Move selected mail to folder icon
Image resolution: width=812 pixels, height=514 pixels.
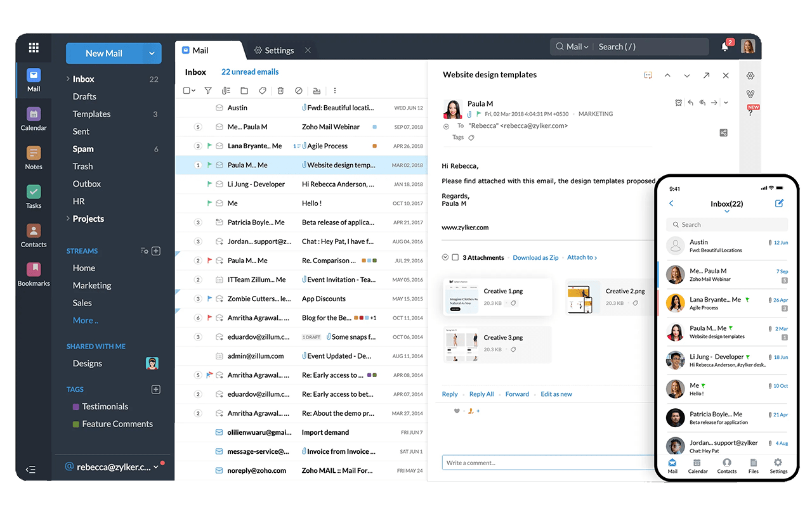[x=244, y=91]
